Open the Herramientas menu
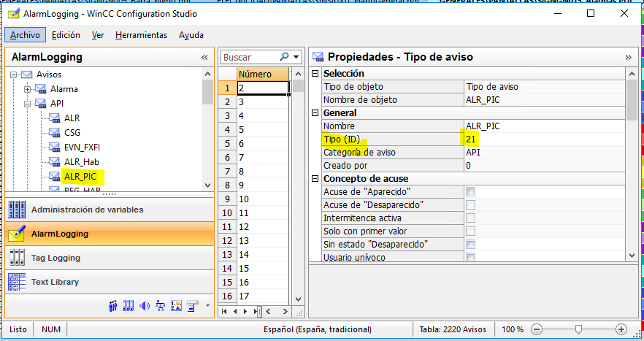 [x=141, y=35]
